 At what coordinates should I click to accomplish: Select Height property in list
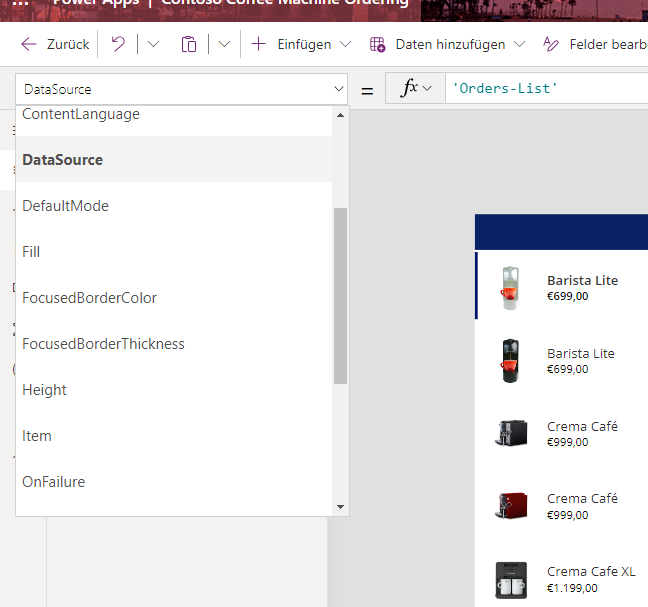[x=174, y=390]
